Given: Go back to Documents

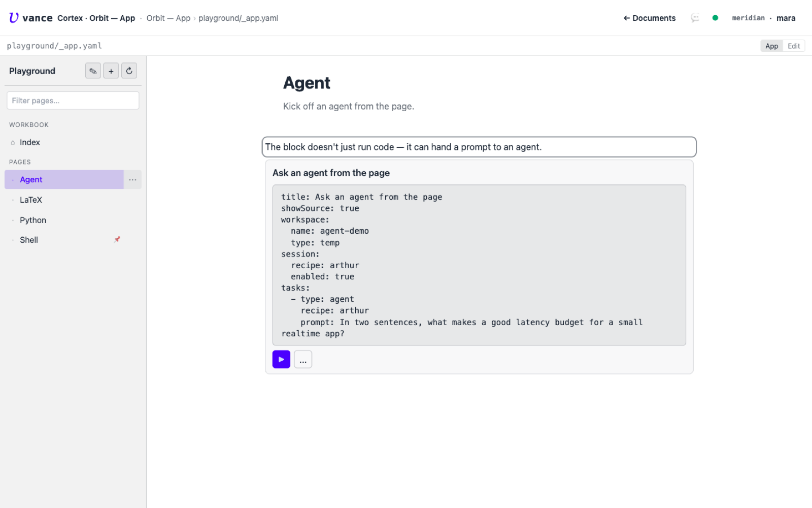Looking at the screenshot, I should pos(650,18).
